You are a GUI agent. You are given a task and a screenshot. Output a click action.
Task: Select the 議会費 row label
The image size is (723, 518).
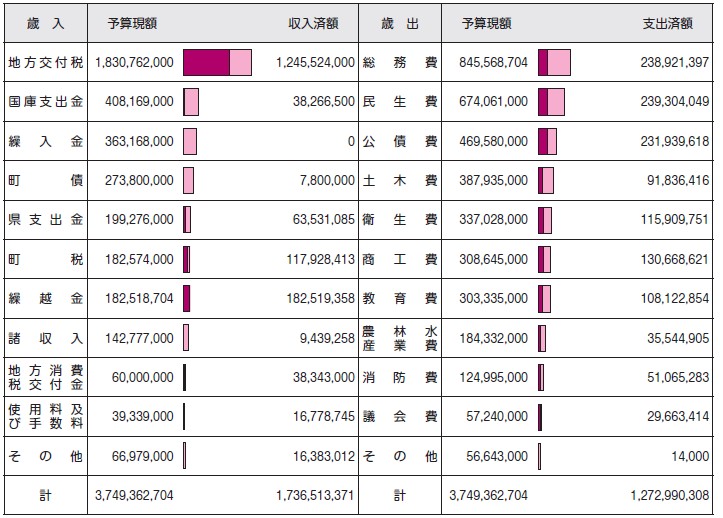tap(400, 416)
